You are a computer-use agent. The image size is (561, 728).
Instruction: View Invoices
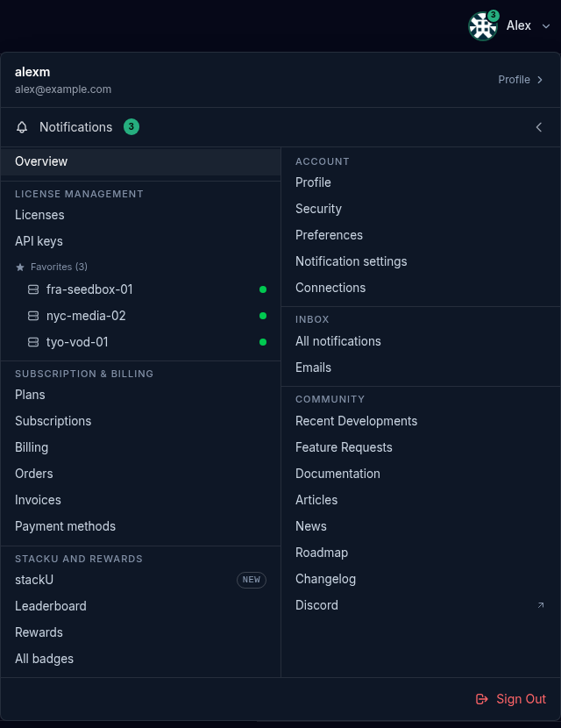tap(140, 500)
